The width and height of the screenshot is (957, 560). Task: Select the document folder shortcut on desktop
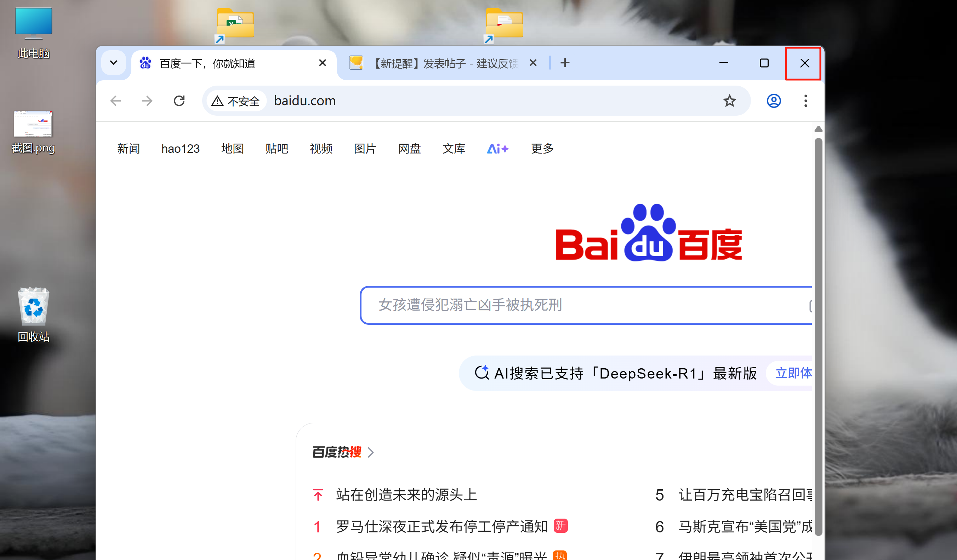pos(503,26)
